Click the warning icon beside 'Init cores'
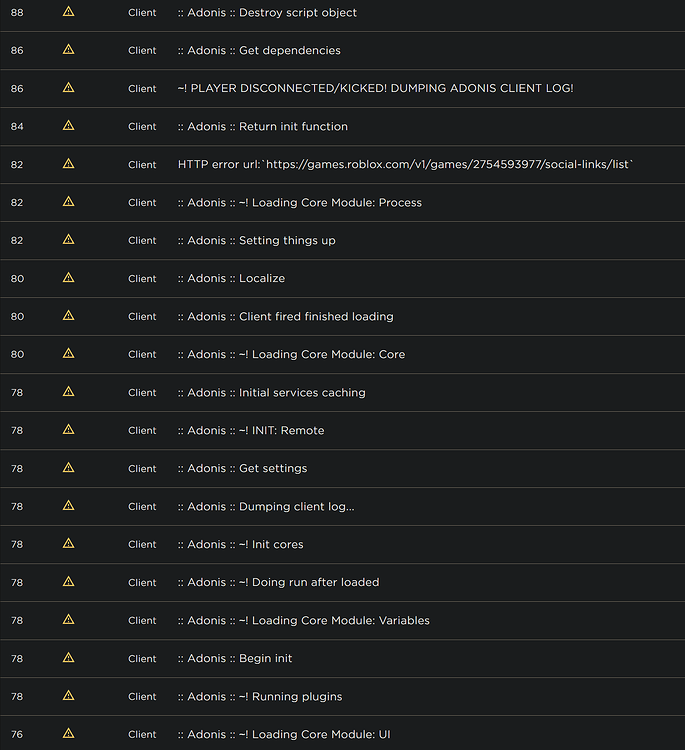This screenshot has width=685, height=750. [x=68, y=543]
